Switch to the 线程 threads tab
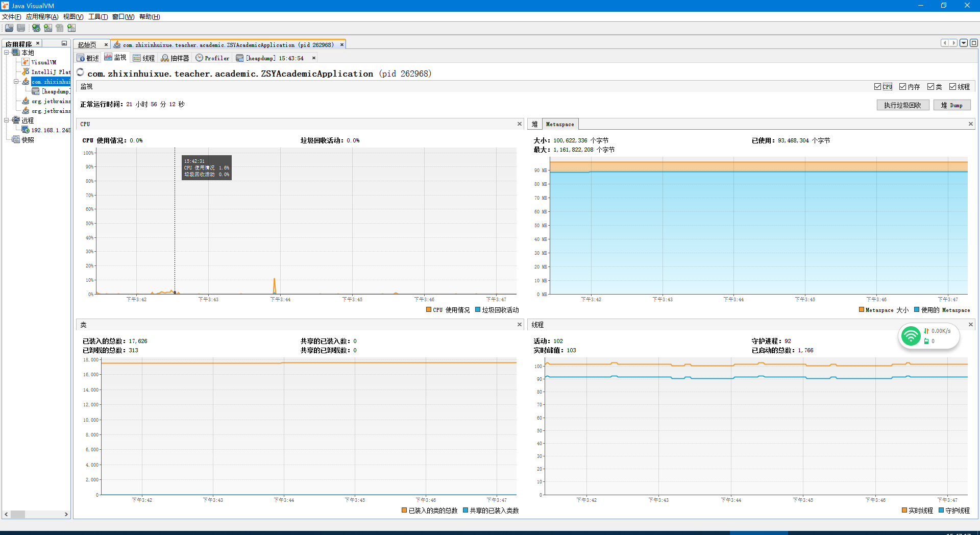980x535 pixels. click(x=144, y=58)
